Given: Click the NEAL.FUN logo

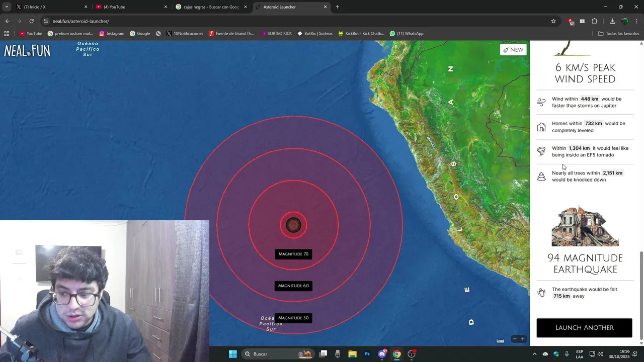Looking at the screenshot, I should [x=27, y=51].
